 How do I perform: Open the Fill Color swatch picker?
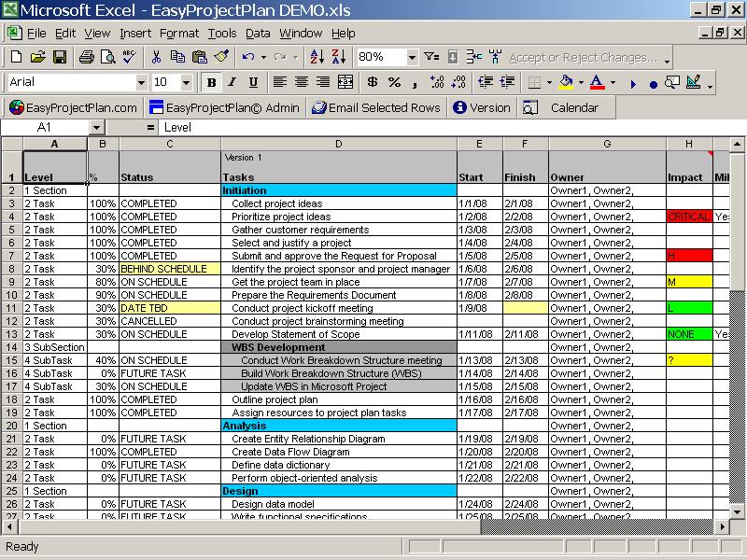(x=581, y=82)
